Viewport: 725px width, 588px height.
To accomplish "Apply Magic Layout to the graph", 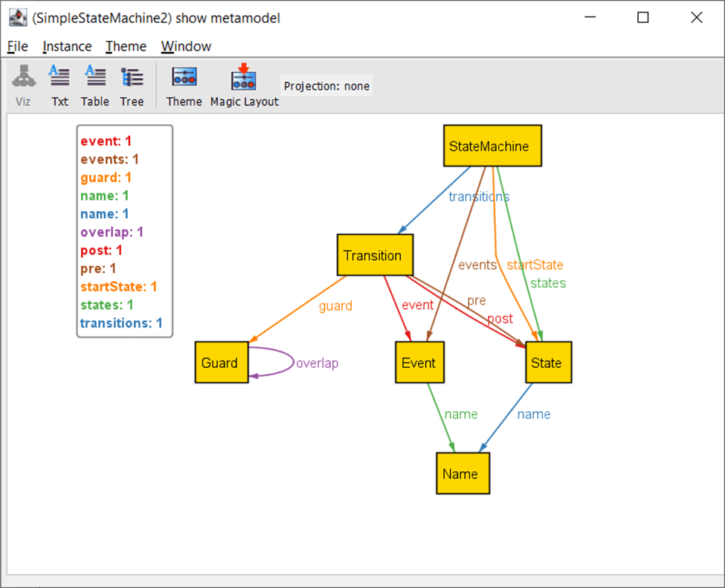I will [x=244, y=85].
